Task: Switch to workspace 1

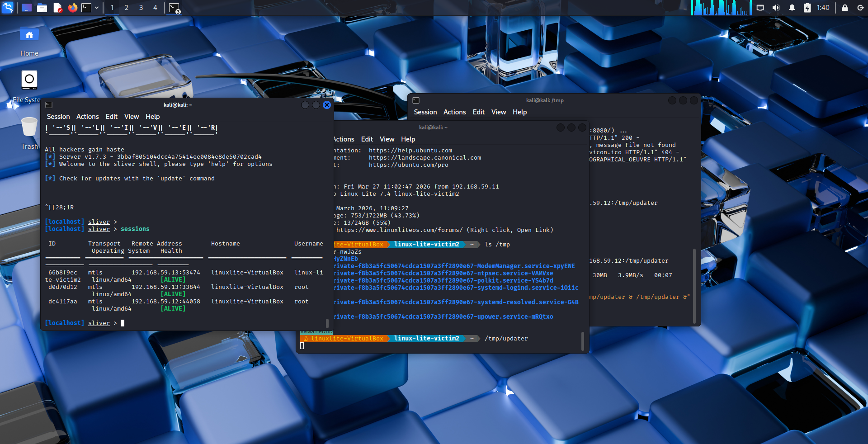Action: pos(112,8)
